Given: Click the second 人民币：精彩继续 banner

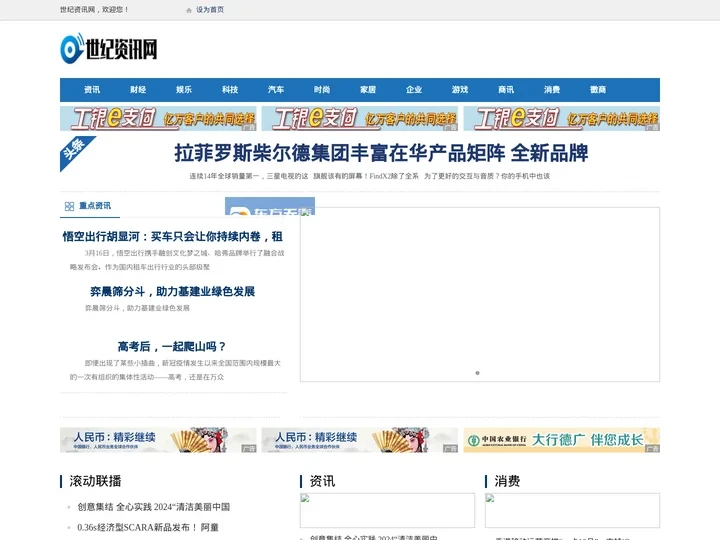Looking at the screenshot, I should tap(360, 440).
